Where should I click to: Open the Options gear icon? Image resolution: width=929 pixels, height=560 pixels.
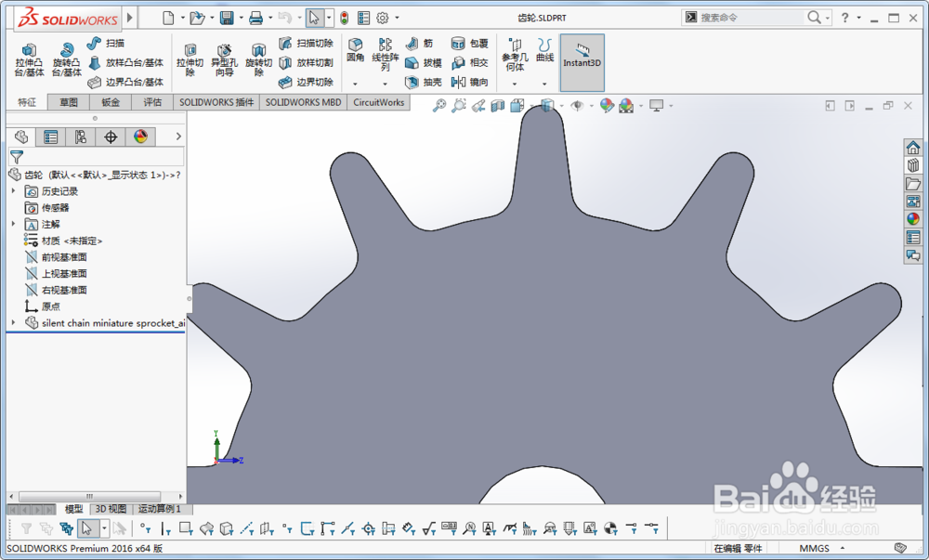coord(383,19)
